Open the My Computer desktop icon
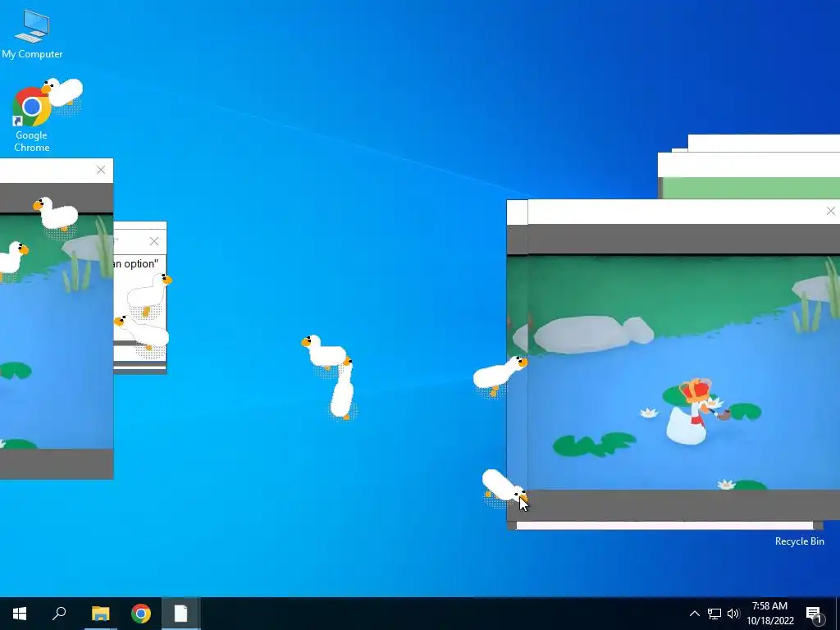The width and height of the screenshot is (840, 630). coord(32,34)
